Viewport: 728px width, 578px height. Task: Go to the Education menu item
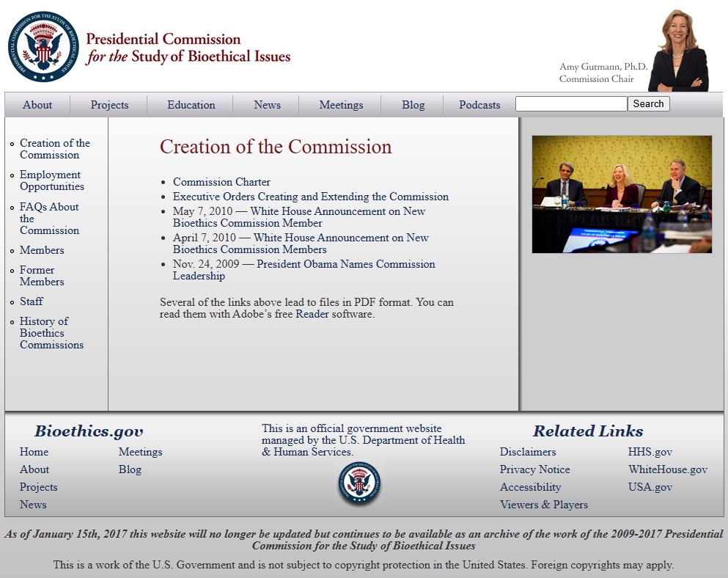(x=191, y=105)
